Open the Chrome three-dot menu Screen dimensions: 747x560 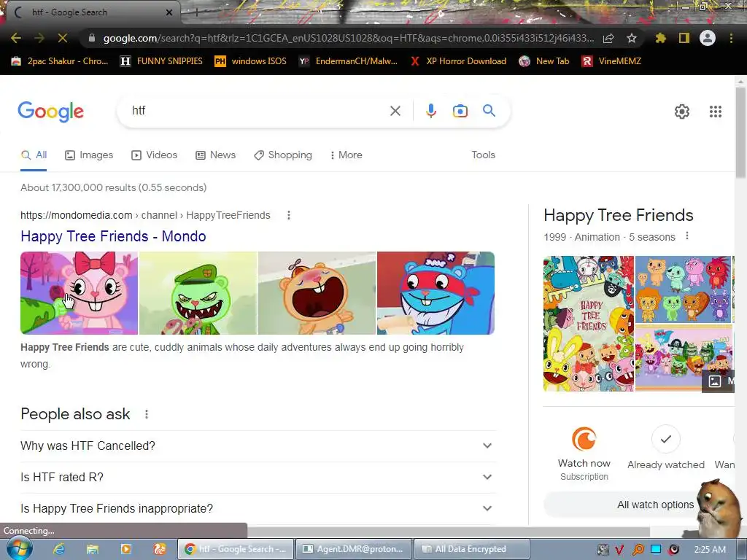731,38
